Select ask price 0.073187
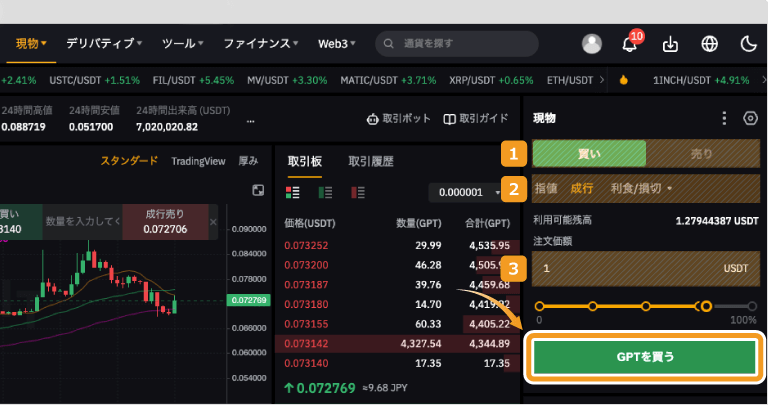768x405 pixels. [x=306, y=285]
